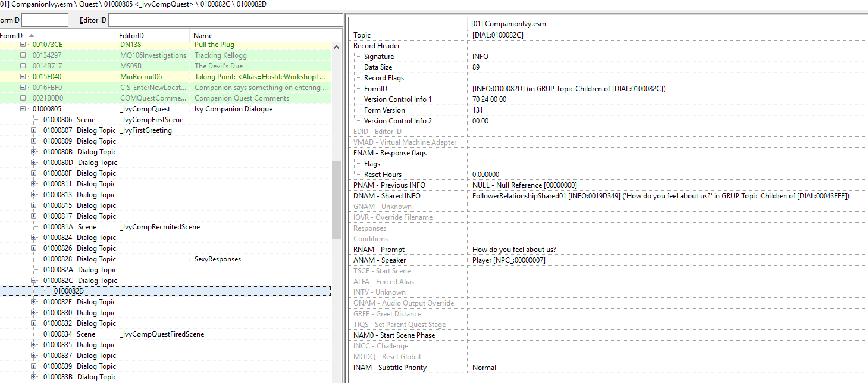868x383 pixels.
Task: Select the INCC - Challenge row
Action: pyautogui.click(x=608, y=346)
